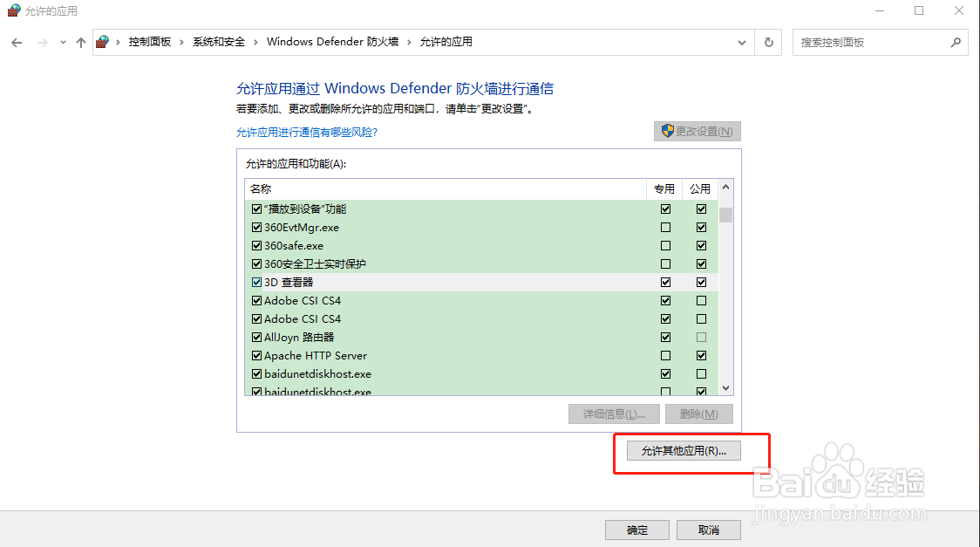The height and width of the screenshot is (547, 980).
Task: Click the window title firewall icon
Action: tap(14, 10)
